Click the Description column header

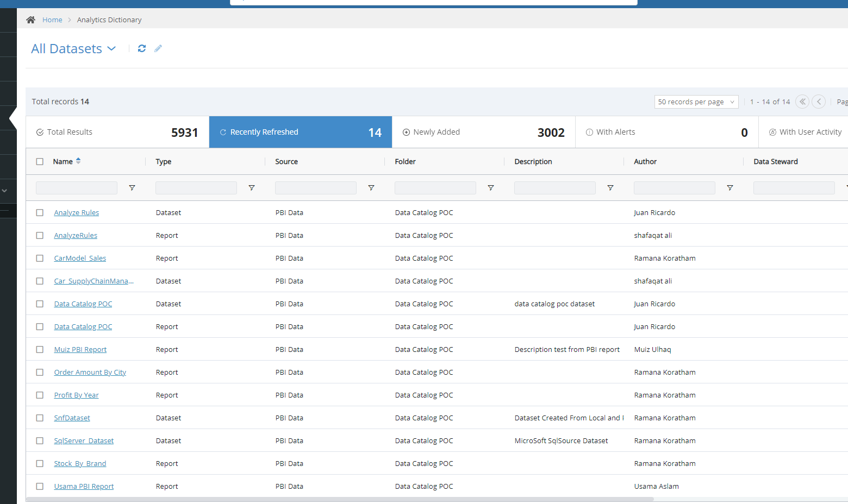(533, 161)
